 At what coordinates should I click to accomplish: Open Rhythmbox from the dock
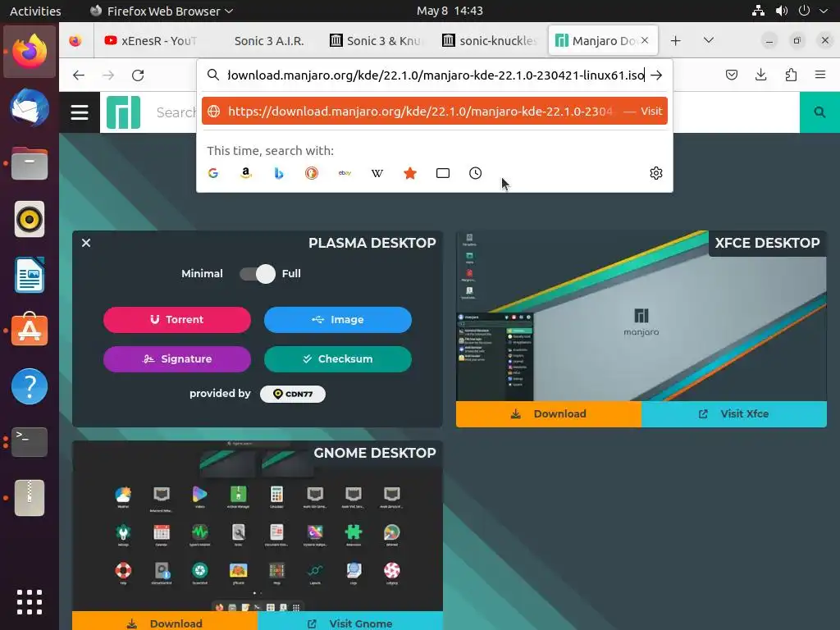[x=30, y=219]
